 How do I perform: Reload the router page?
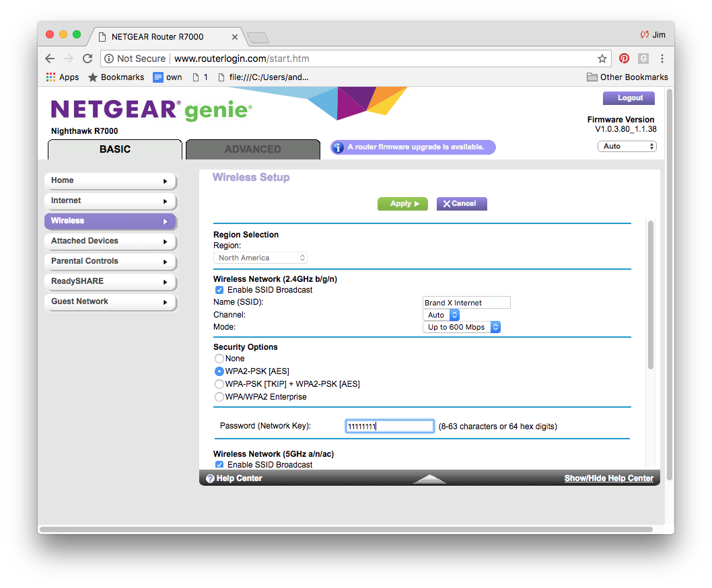(x=87, y=59)
